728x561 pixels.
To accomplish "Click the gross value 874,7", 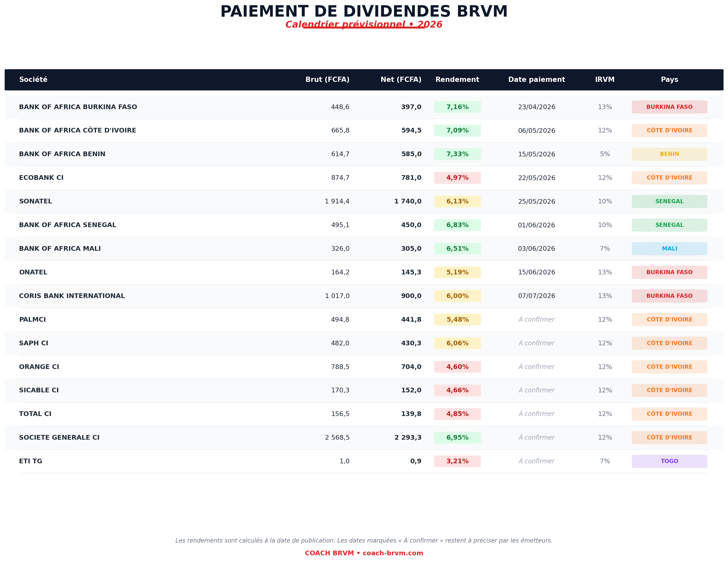I will pos(340,178).
